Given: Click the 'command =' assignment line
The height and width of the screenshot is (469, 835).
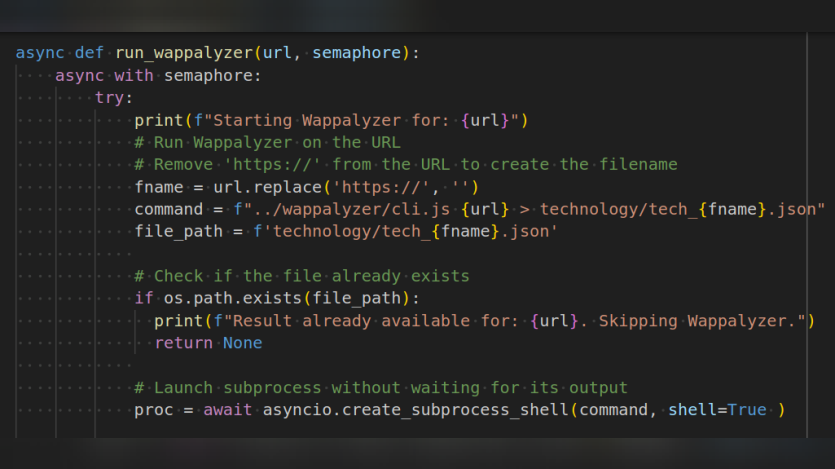Looking at the screenshot, I should tap(479, 209).
